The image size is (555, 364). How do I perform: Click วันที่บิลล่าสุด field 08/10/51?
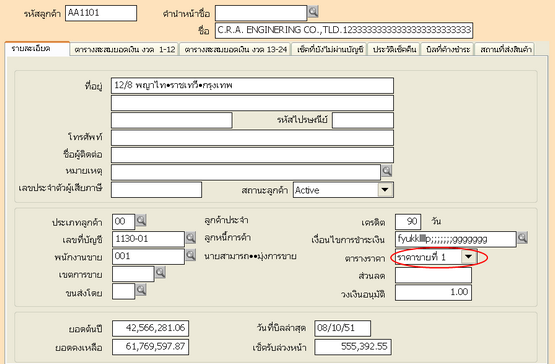[x=343, y=328]
